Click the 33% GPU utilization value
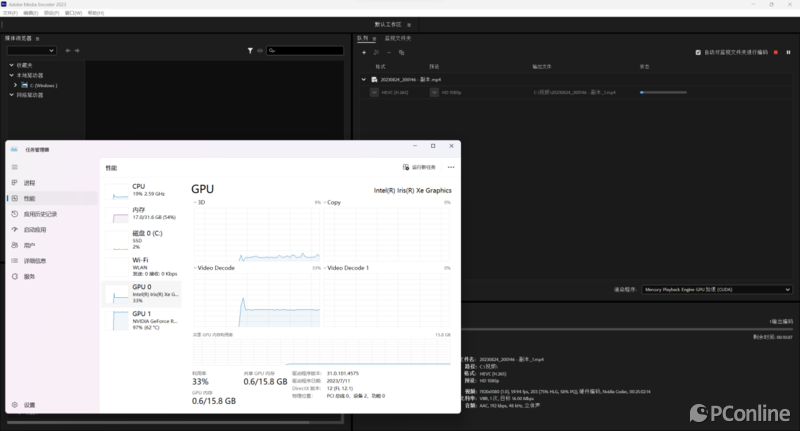800x431 pixels. (x=200, y=382)
